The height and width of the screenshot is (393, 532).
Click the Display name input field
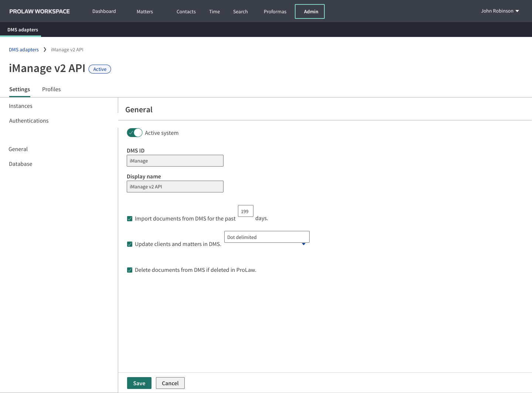(175, 187)
